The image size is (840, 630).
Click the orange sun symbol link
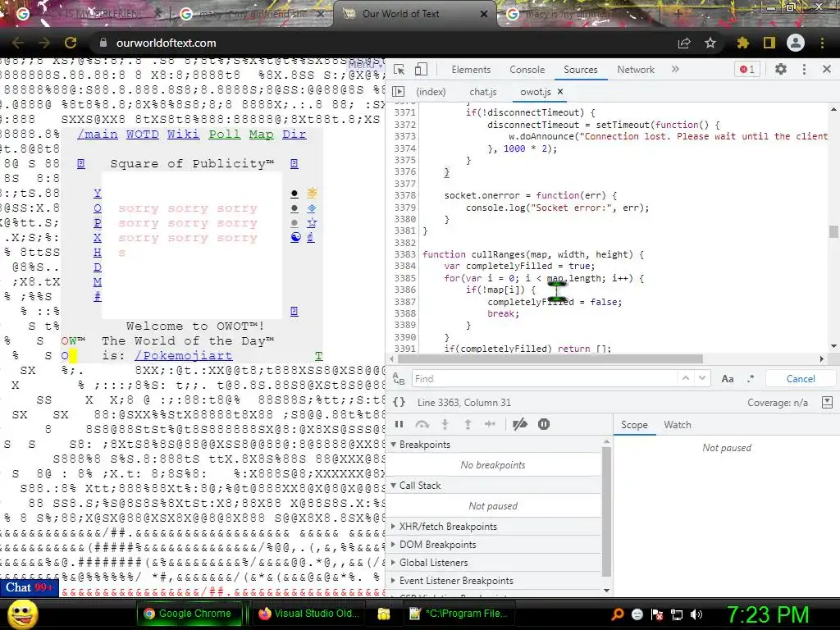coord(312,193)
